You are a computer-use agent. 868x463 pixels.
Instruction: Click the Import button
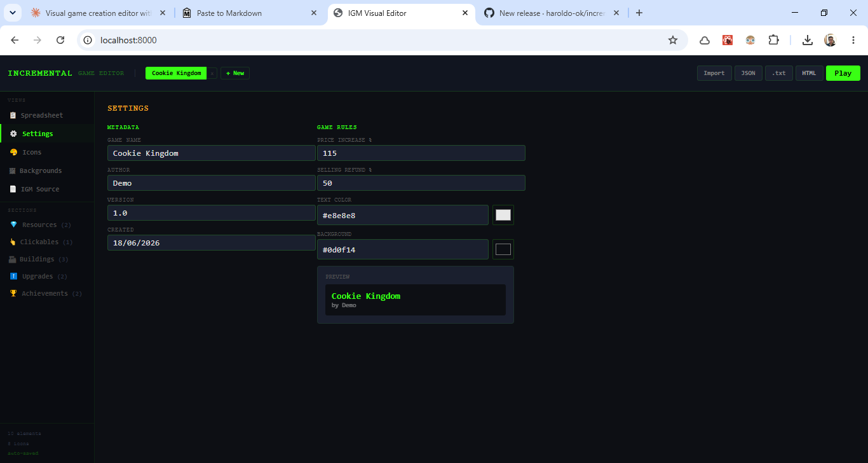pyautogui.click(x=714, y=73)
